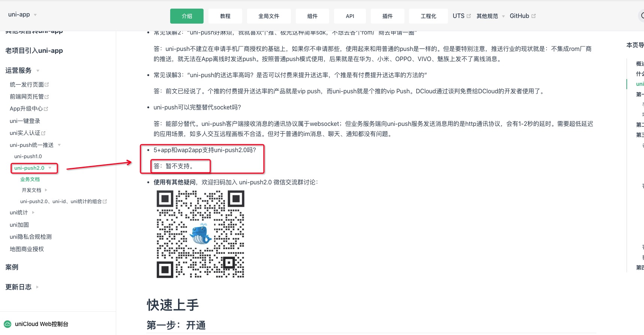Open uni隐私合规检测 sidebar page

pyautogui.click(x=31, y=237)
